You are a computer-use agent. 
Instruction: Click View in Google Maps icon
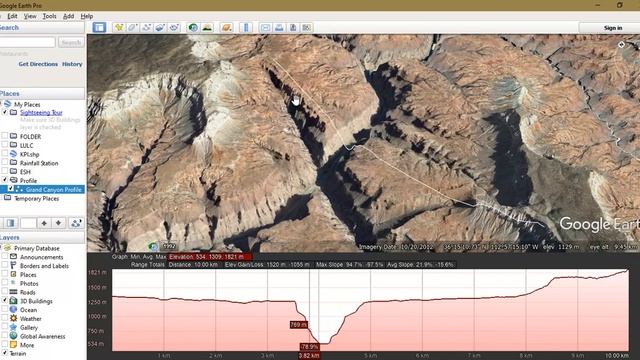tap(307, 27)
